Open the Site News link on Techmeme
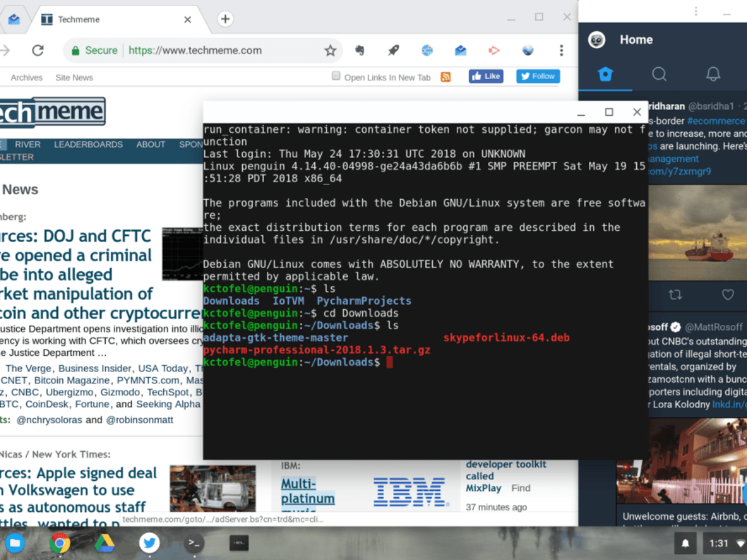This screenshot has width=747, height=560. coord(74,78)
